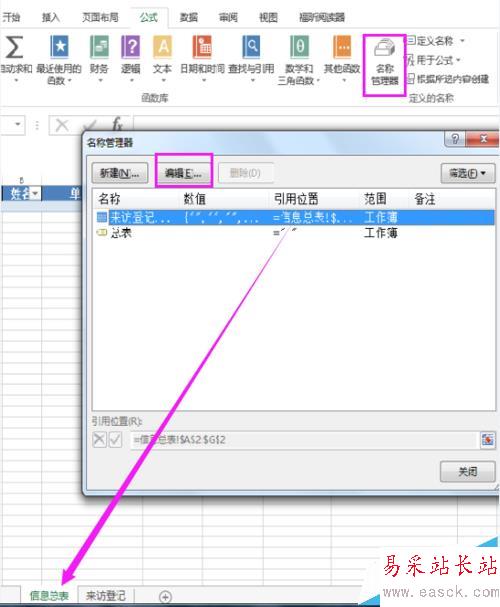This screenshot has width=500, height=607.
Task: Switch to the 来访登记 sheet tab
Action: (x=106, y=595)
